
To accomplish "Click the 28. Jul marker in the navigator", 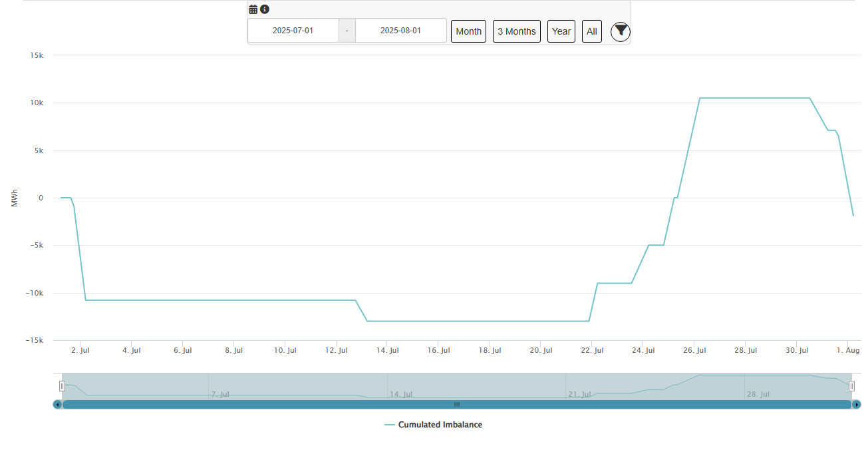I will point(760,394).
